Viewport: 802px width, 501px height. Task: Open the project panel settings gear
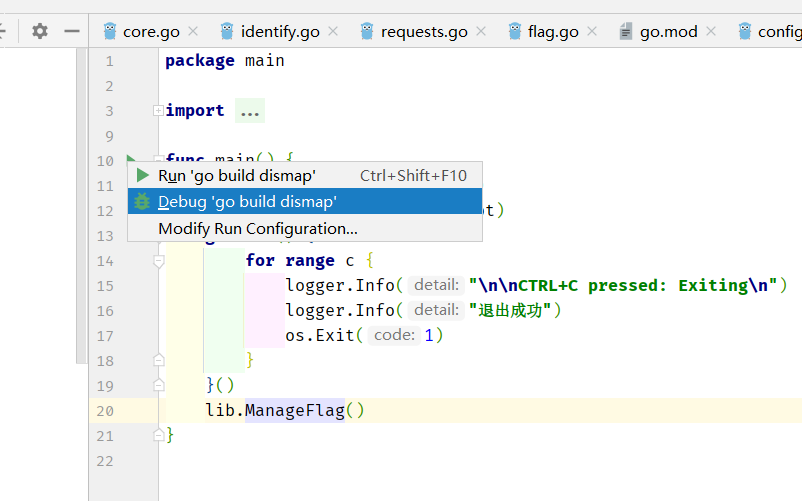(x=40, y=31)
